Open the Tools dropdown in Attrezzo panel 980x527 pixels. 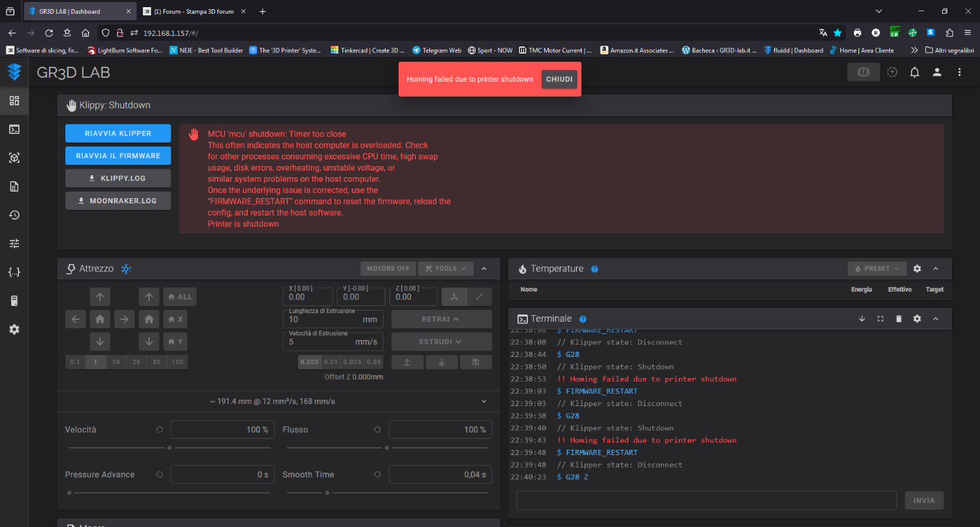[446, 269]
